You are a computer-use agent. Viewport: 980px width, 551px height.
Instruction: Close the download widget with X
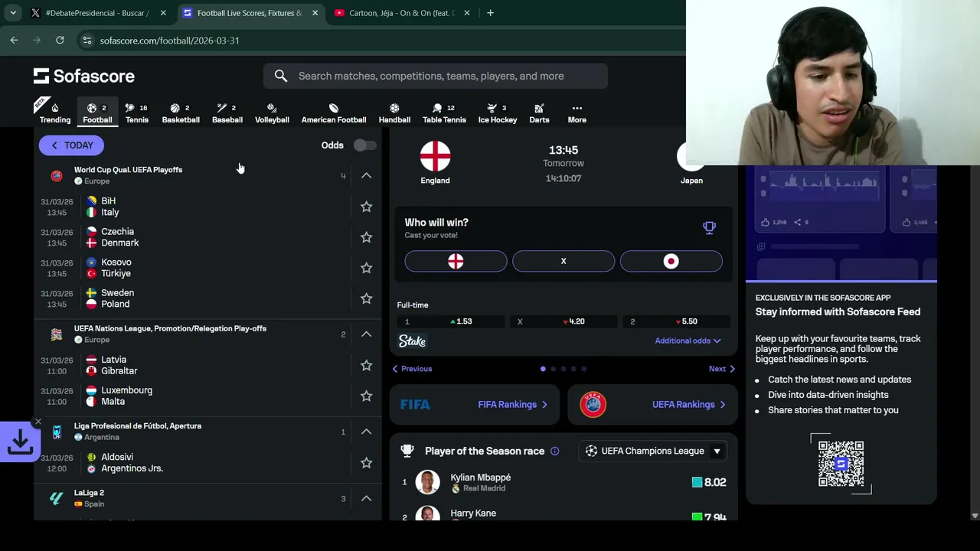pos(38,422)
